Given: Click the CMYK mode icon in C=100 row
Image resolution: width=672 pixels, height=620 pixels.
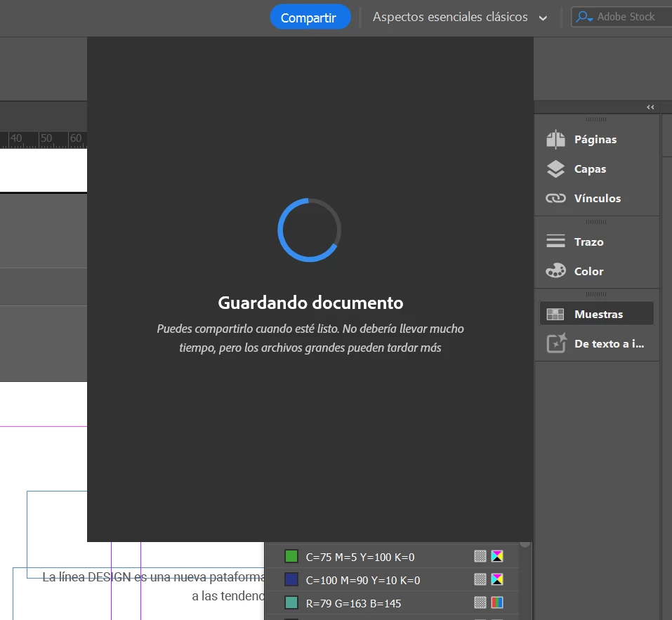Looking at the screenshot, I should pyautogui.click(x=497, y=579).
